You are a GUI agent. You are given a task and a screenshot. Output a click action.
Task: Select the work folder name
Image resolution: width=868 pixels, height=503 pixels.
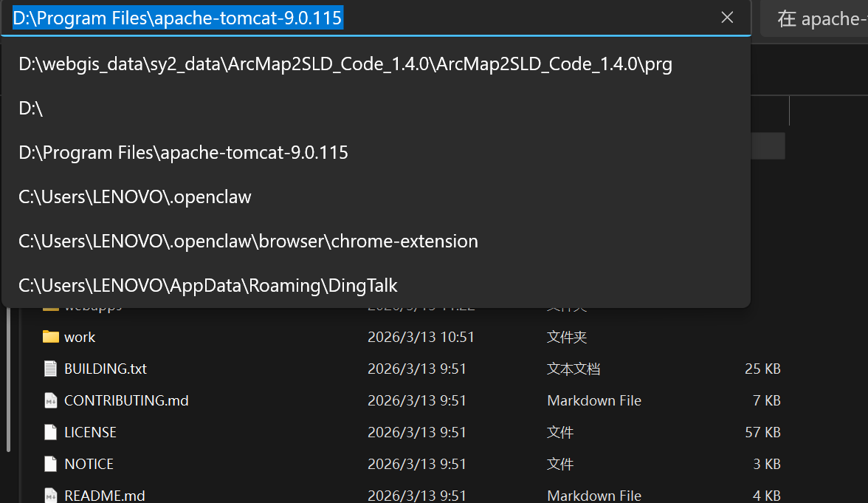(x=80, y=338)
